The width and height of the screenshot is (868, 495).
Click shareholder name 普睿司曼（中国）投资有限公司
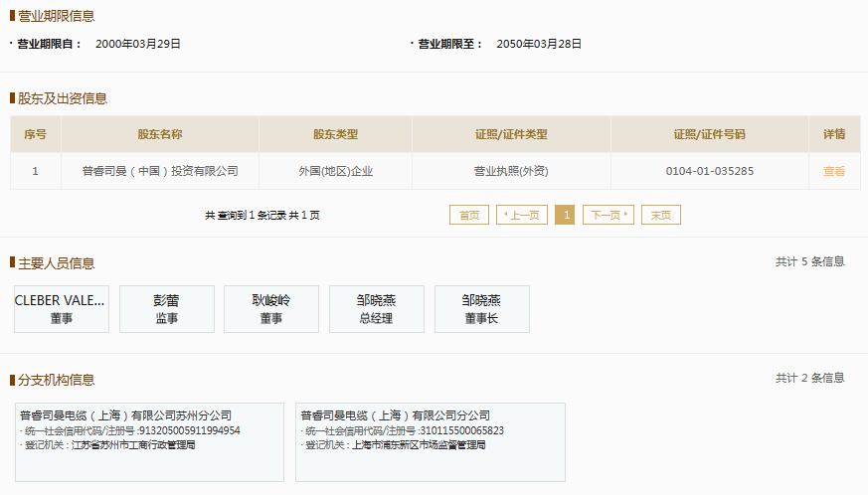(160, 171)
